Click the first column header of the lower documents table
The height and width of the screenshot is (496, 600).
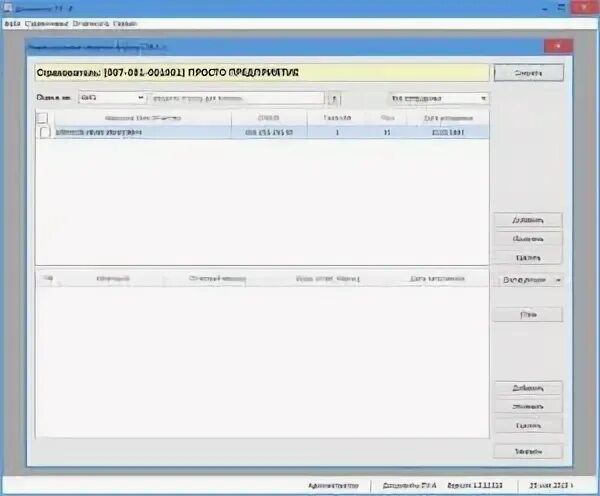point(48,279)
